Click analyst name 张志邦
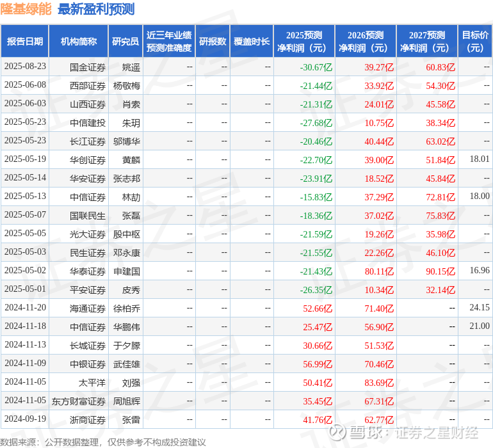 [127, 179]
